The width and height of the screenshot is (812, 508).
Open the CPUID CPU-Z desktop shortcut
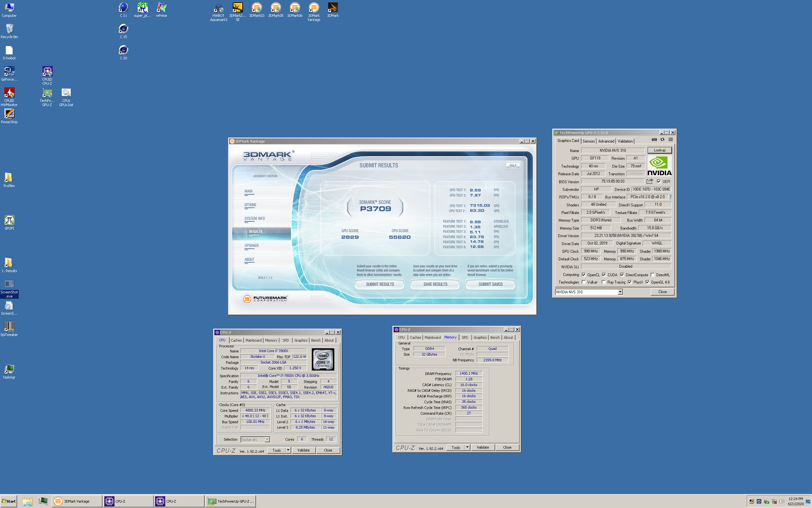pos(47,76)
